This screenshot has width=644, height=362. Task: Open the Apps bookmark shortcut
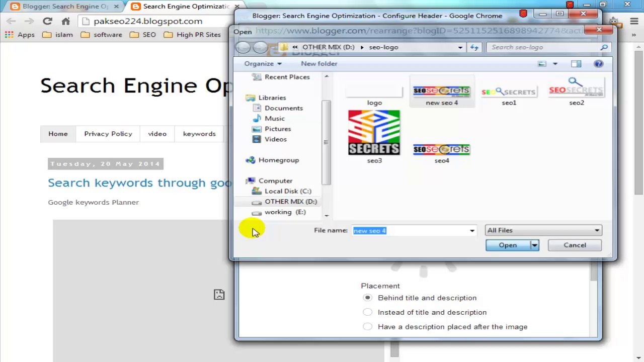[20, 35]
